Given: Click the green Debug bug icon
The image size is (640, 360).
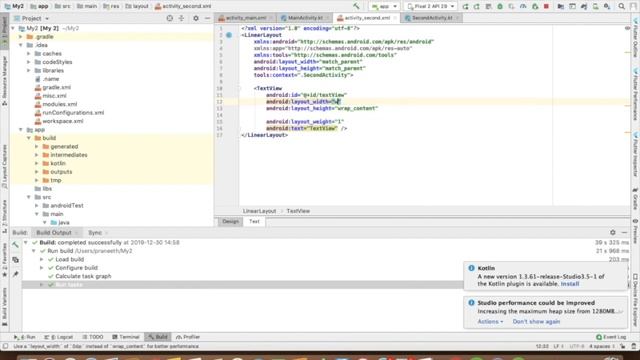Looking at the screenshot, I should pyautogui.click(x=500, y=7).
